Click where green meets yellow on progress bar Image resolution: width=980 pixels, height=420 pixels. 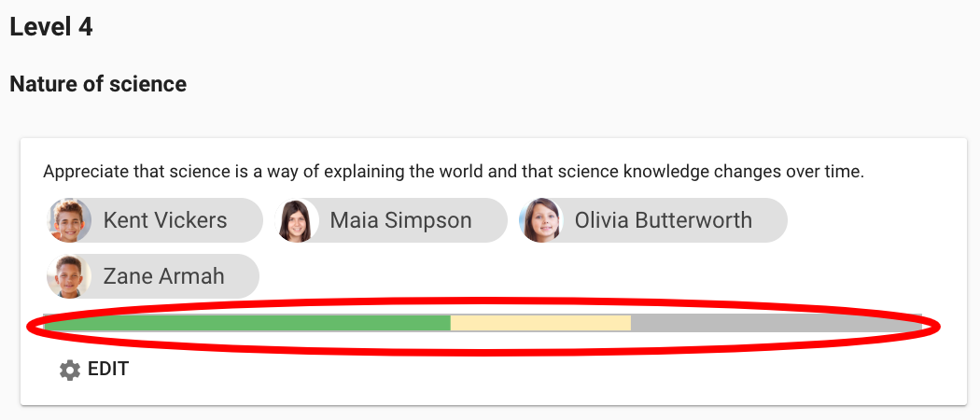click(451, 323)
